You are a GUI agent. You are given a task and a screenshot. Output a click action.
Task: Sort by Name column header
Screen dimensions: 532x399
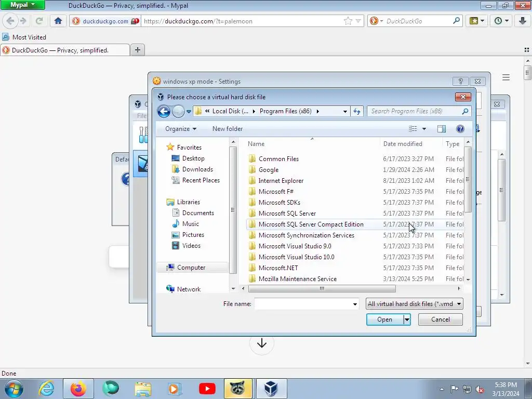click(x=256, y=144)
